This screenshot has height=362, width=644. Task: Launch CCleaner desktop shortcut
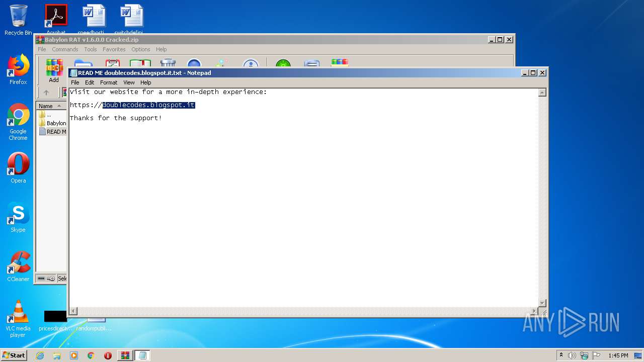[18, 266]
